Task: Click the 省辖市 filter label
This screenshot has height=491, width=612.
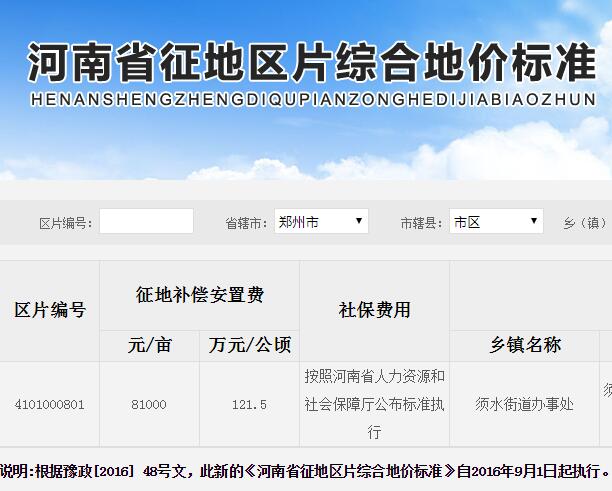Action: coord(246,223)
